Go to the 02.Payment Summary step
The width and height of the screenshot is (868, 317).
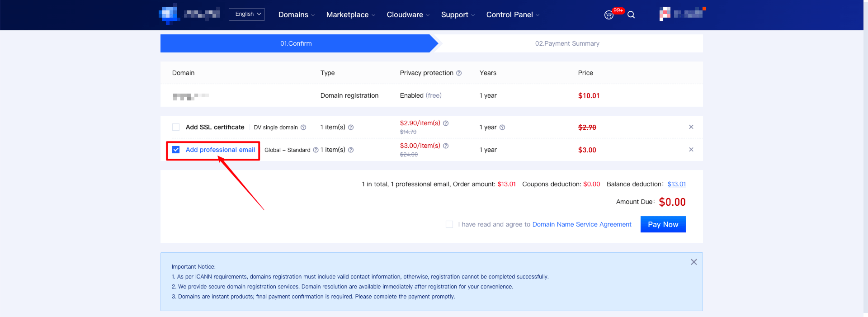[567, 44]
